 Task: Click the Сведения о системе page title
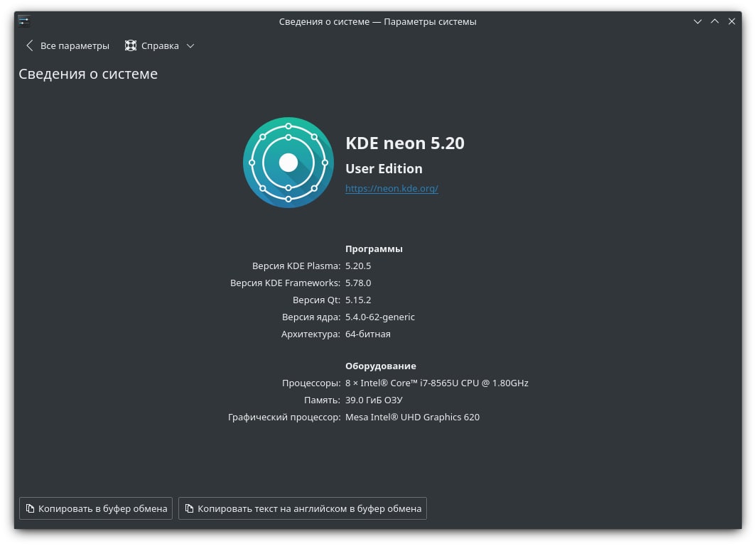(88, 74)
